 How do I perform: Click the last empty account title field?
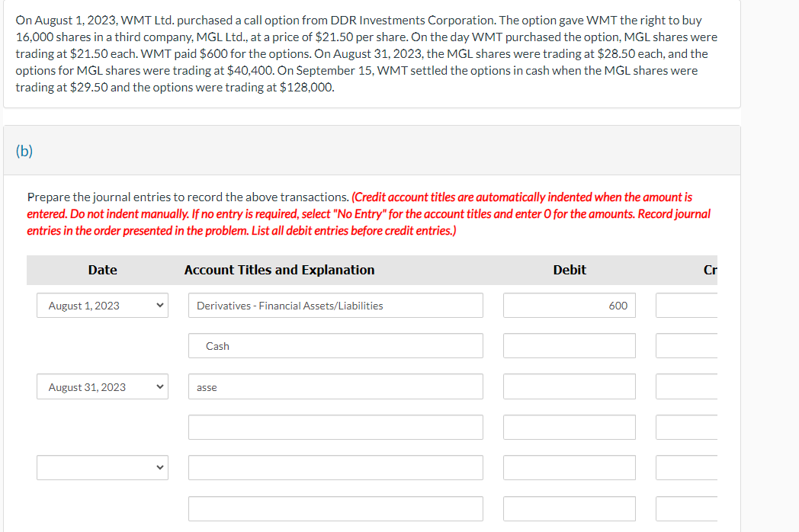(335, 508)
